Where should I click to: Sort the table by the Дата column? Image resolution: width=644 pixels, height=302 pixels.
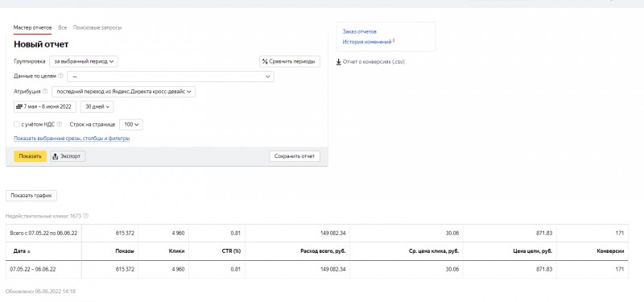coord(22,251)
